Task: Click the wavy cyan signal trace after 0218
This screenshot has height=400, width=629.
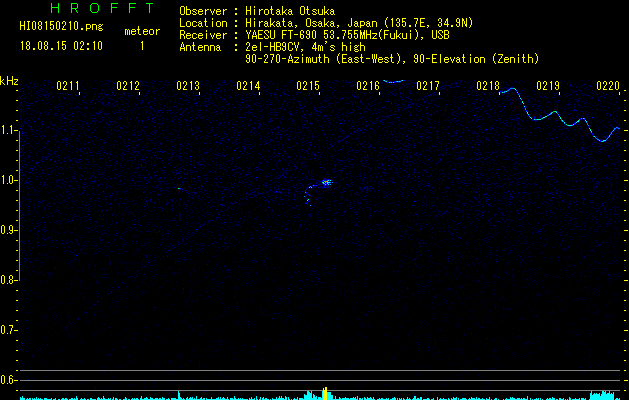Action: tap(560, 115)
